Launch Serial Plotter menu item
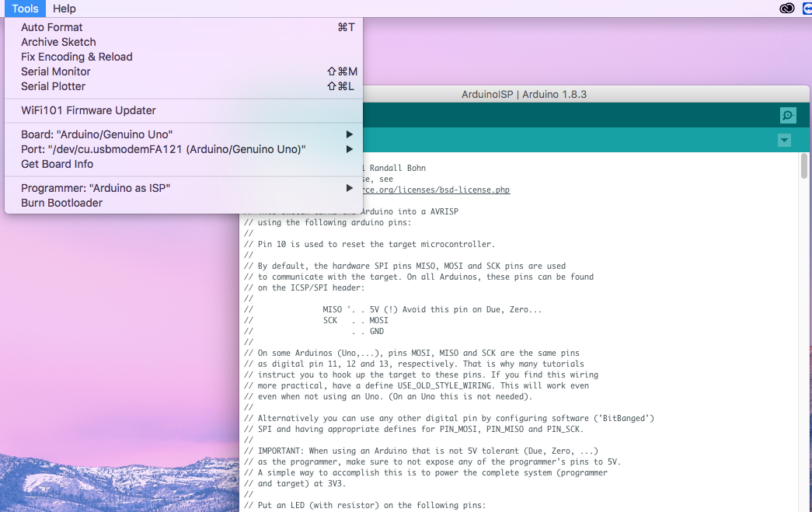The height and width of the screenshot is (512, 812). click(x=183, y=86)
